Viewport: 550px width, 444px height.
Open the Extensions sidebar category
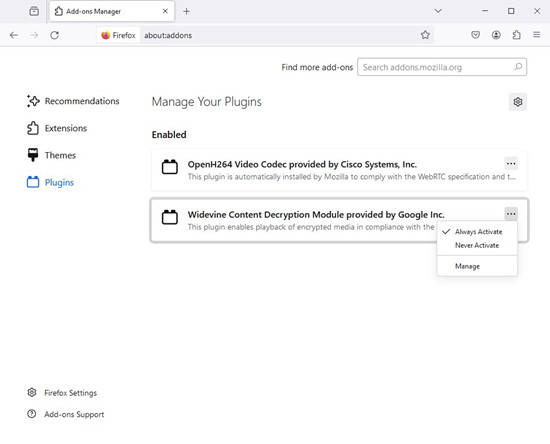pyautogui.click(x=57, y=128)
